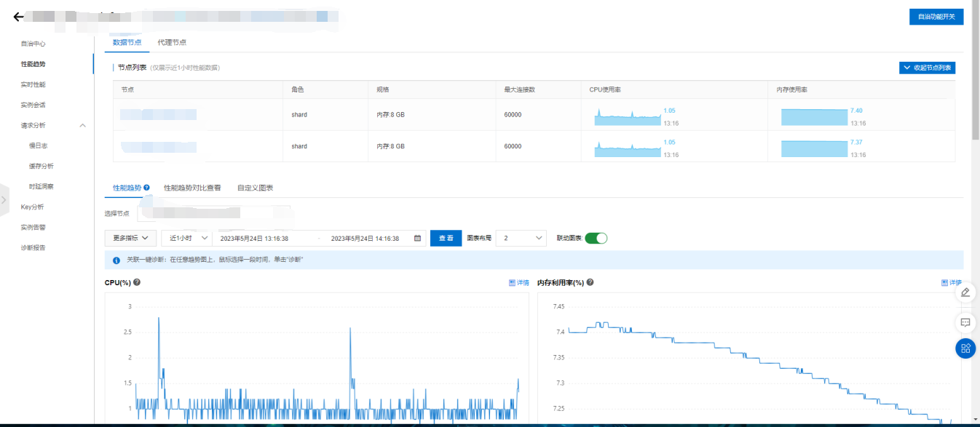Screen dimensions: 980x427
Task: Open the calendar icon in date range
Action: point(417,238)
